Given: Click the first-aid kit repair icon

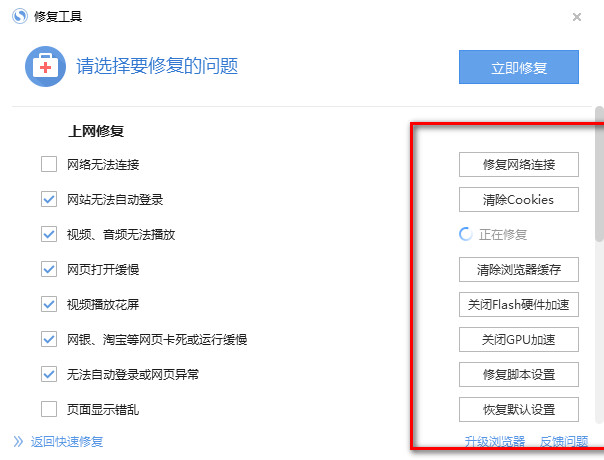Looking at the screenshot, I should tap(45, 66).
